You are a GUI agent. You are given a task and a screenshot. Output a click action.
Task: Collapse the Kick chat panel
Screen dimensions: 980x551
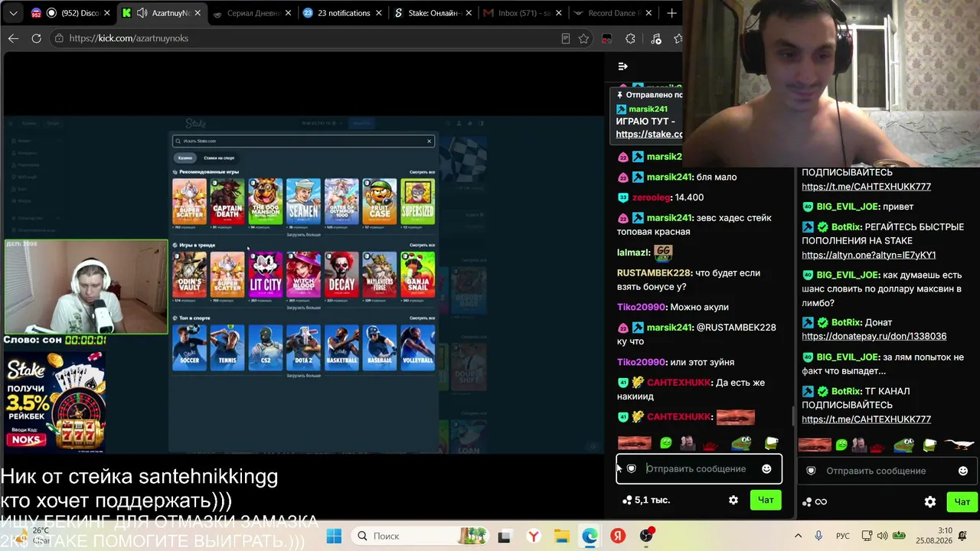[622, 67]
